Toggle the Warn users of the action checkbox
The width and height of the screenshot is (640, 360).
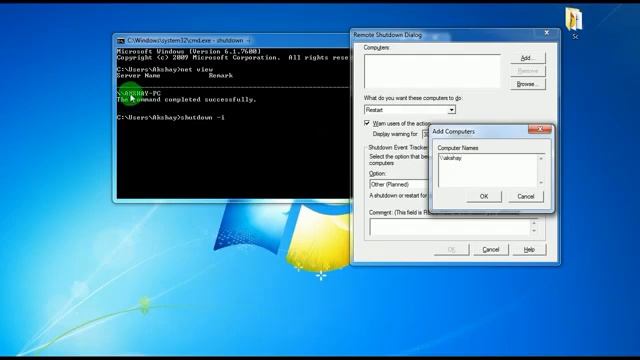click(367, 123)
